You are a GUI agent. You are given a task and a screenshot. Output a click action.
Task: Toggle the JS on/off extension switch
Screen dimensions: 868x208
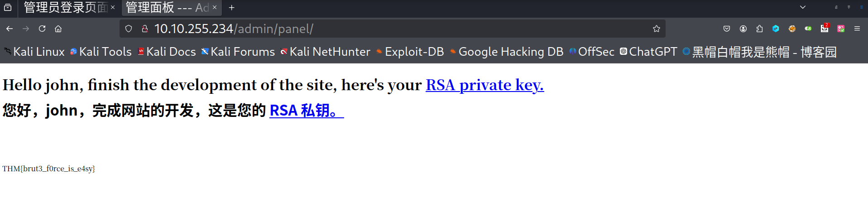tap(808, 29)
